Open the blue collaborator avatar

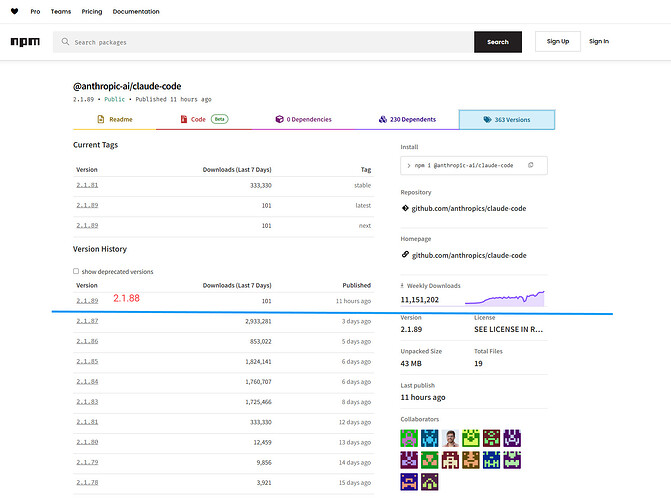point(430,438)
